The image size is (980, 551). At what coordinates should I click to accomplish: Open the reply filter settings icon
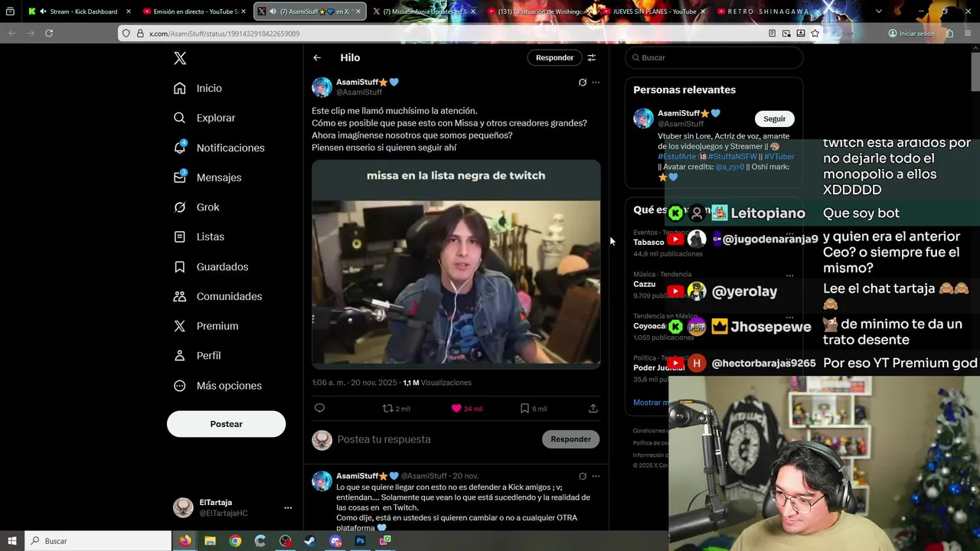pyautogui.click(x=591, y=57)
